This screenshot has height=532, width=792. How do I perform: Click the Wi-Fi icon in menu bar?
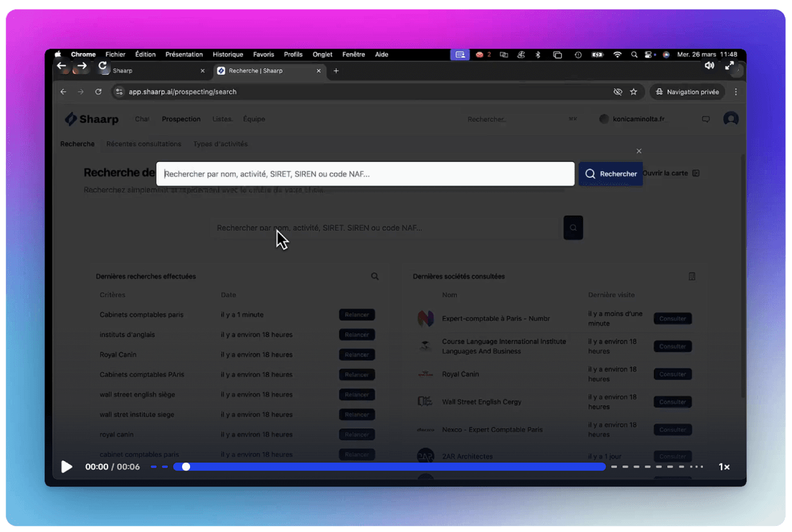617,54
